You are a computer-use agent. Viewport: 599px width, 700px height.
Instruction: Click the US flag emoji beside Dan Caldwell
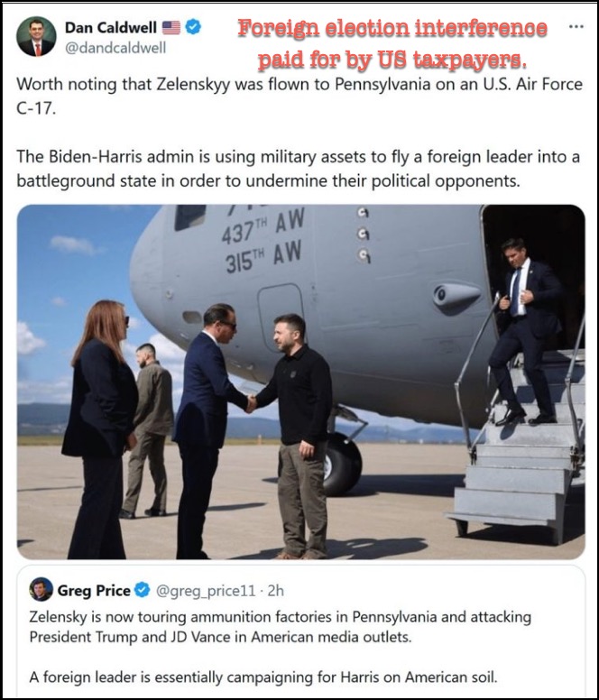pyautogui.click(x=171, y=28)
